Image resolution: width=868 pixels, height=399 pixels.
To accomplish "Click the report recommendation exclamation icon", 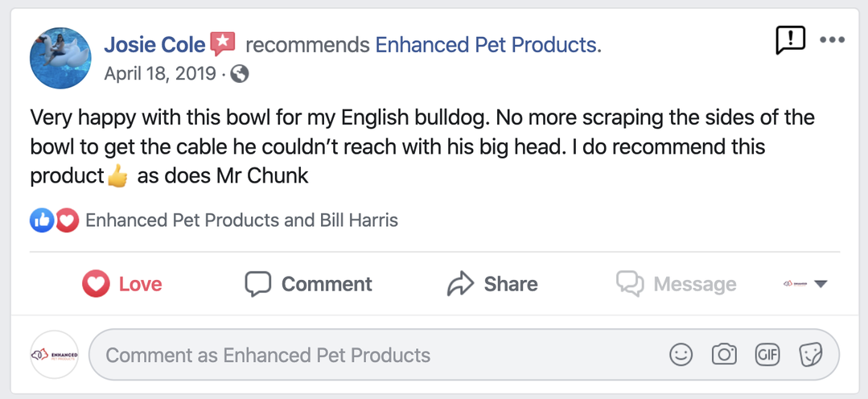I will click(790, 40).
